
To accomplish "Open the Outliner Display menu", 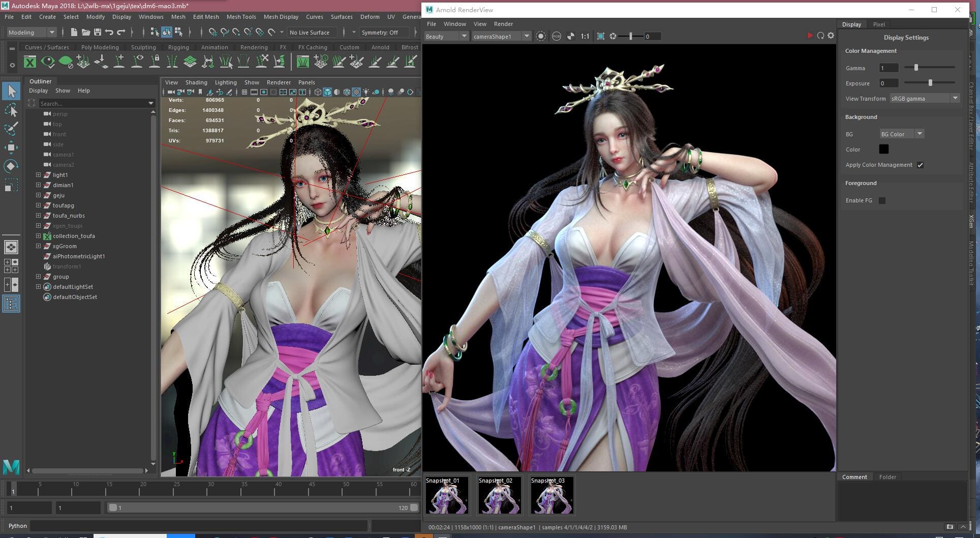I will pyautogui.click(x=38, y=91).
